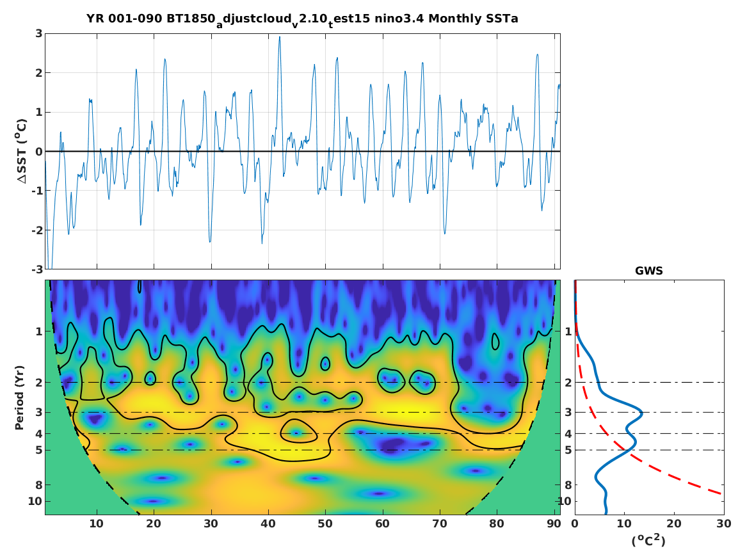Click the x-axis tick label 90 below the wavelet plot
This screenshot has width=747, height=560.
coord(554,524)
